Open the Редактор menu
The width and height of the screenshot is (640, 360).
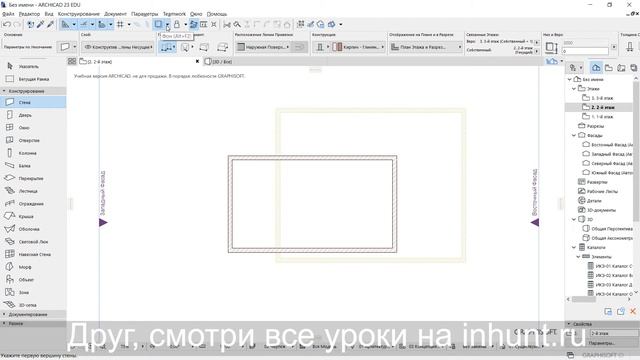[x=29, y=14]
